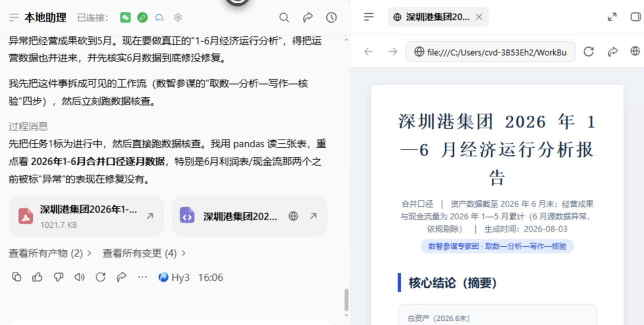Open preview in browser globe icon
This screenshot has height=325, width=644.
(x=636, y=51)
